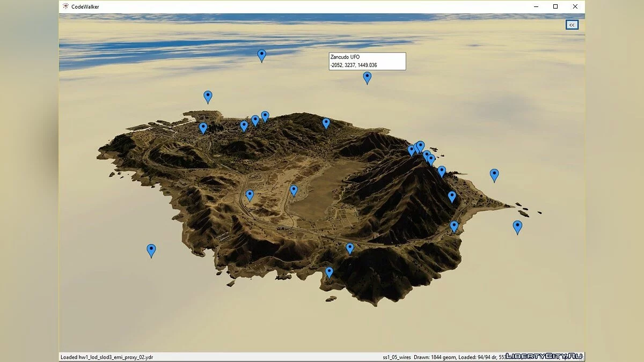
Task: Click the lone marker on the northern mountain ridge
Action: (x=326, y=123)
